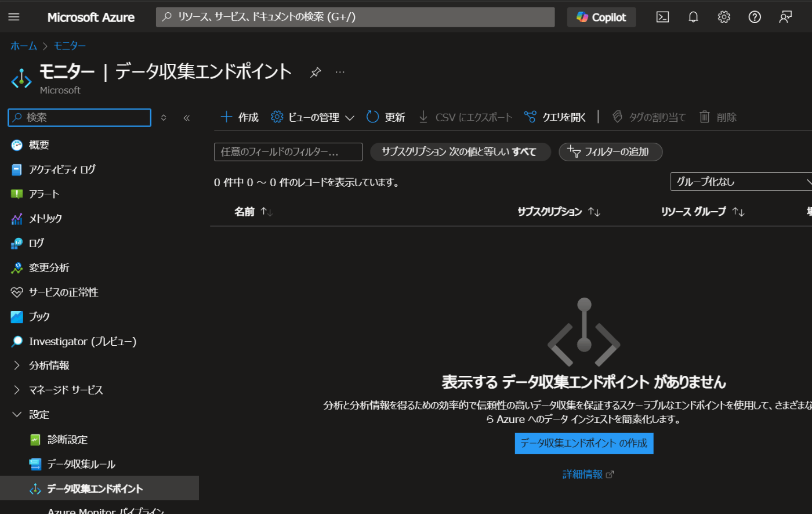Open portal settings gear icon
Screen dimensions: 812x514
coord(724,17)
